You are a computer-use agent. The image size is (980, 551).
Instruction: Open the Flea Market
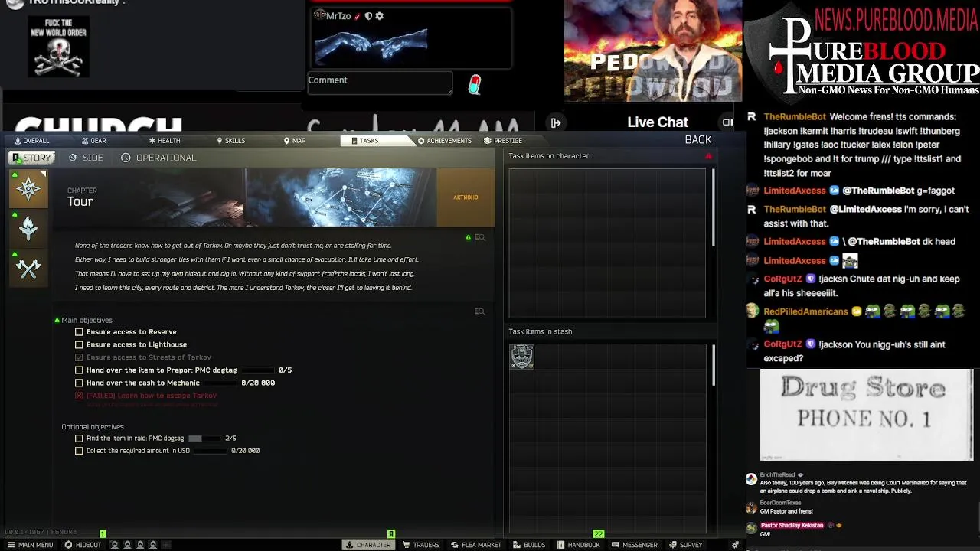476,545
